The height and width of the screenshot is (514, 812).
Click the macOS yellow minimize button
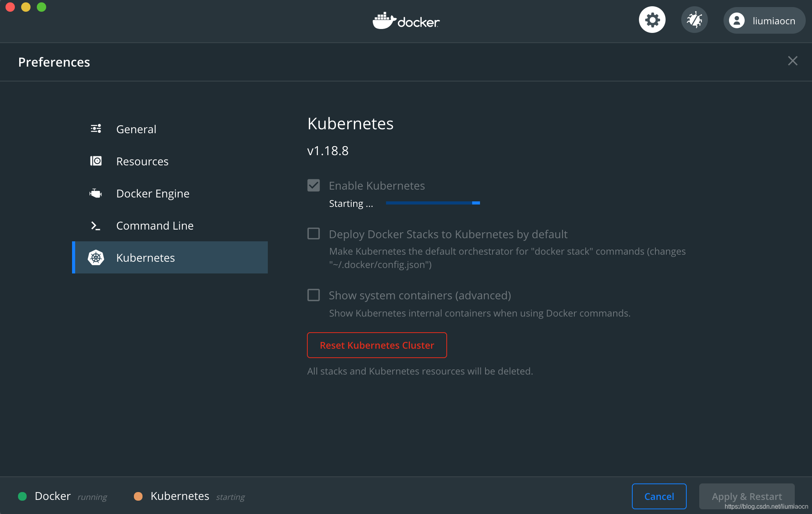26,7
